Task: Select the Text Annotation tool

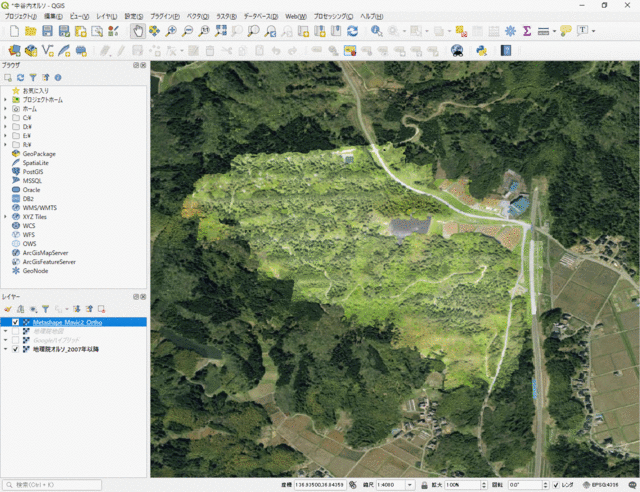Action: click(x=582, y=31)
